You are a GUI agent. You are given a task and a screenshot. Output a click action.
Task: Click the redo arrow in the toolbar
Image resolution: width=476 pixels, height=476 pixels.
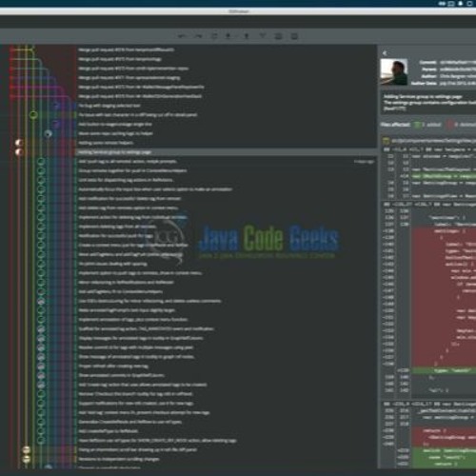198,36
